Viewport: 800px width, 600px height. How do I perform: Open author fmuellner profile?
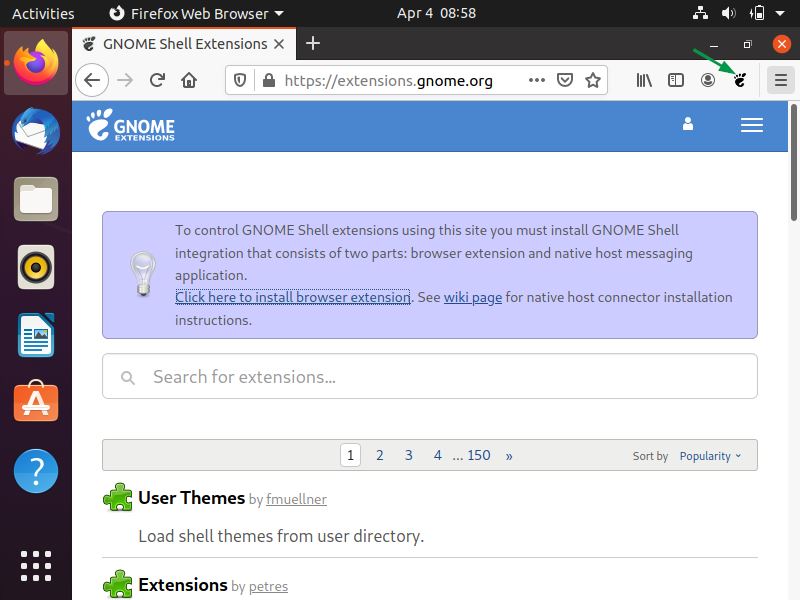coord(296,499)
